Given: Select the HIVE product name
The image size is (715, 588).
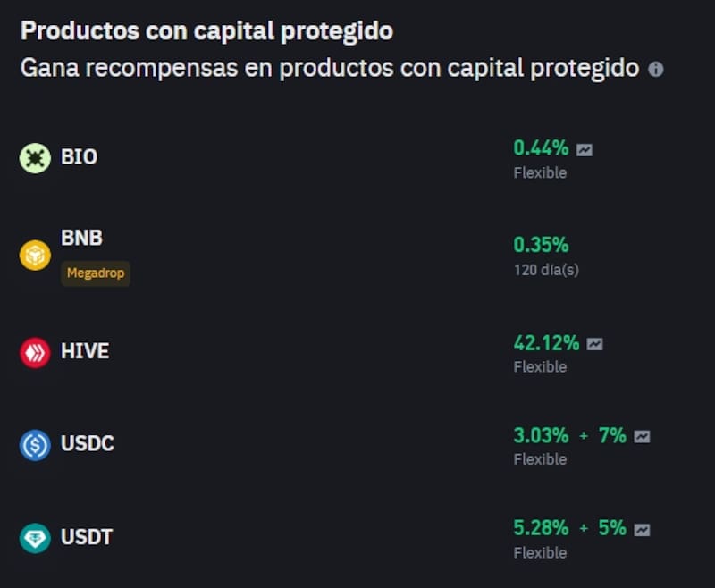Looking at the screenshot, I should pyautogui.click(x=85, y=351).
